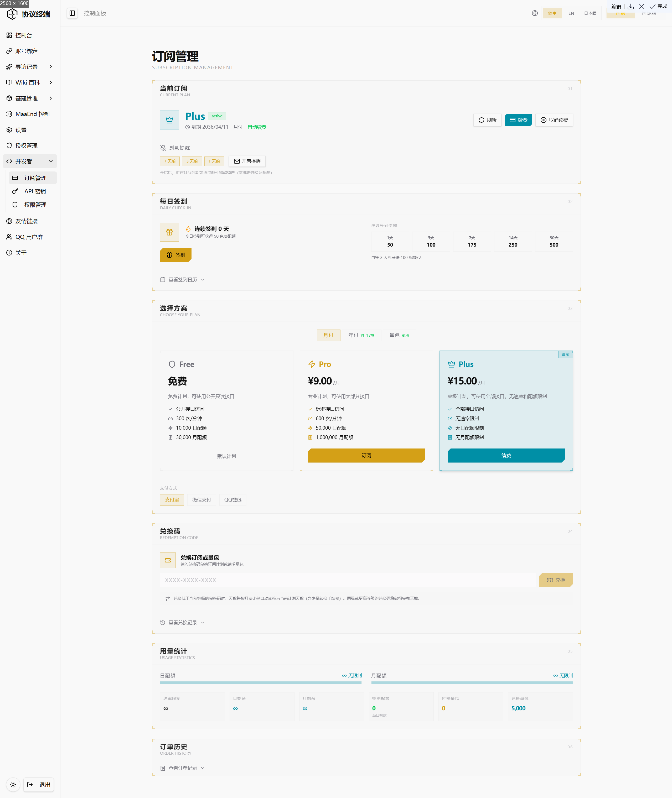Click the gift icon by 连续签到
The width and height of the screenshot is (672, 798).
point(169,232)
